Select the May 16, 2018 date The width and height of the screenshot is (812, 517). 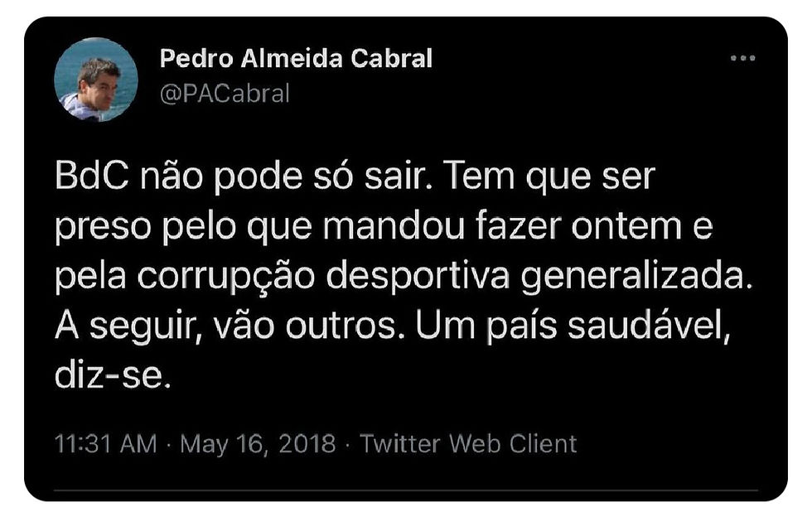tap(258, 444)
